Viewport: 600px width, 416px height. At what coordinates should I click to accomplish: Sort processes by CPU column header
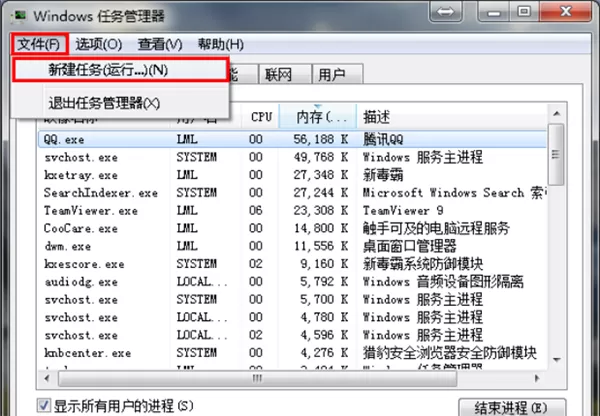tap(261, 116)
